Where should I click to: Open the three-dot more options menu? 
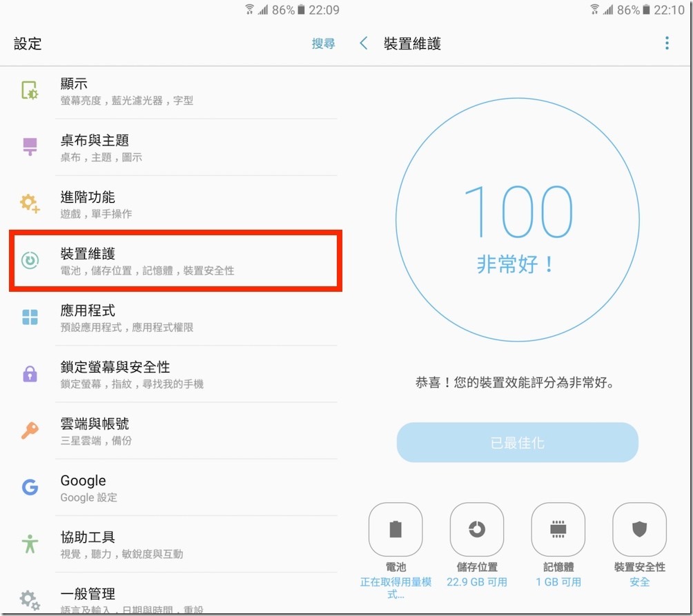tap(667, 43)
